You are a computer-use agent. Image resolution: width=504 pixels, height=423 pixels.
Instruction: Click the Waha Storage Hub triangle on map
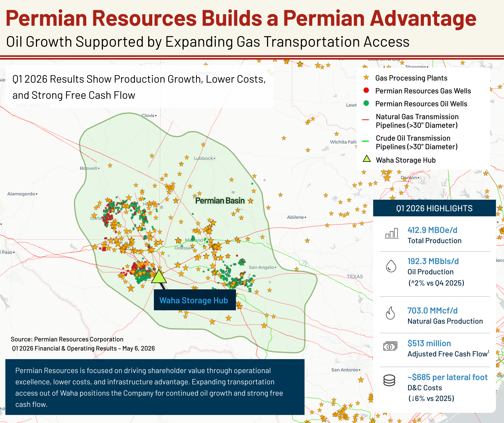(x=159, y=277)
